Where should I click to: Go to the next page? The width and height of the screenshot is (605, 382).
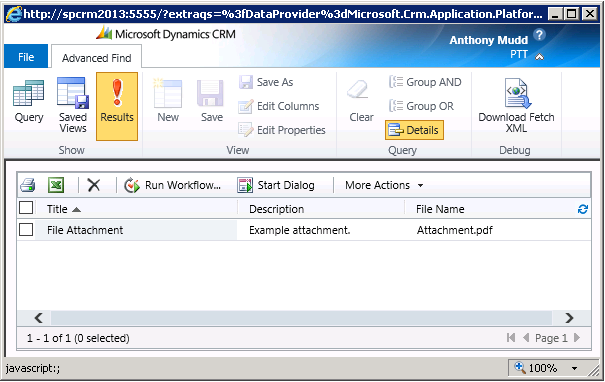coord(577,338)
